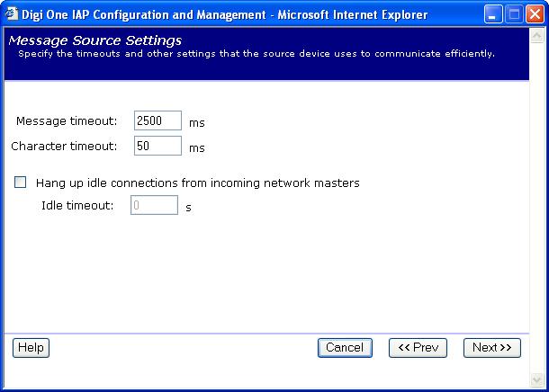The width and height of the screenshot is (549, 392).
Task: Go back with the << Prev button
Action: [418, 348]
